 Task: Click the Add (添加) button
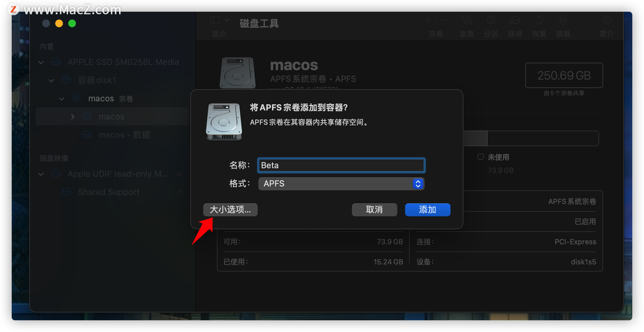[428, 210]
